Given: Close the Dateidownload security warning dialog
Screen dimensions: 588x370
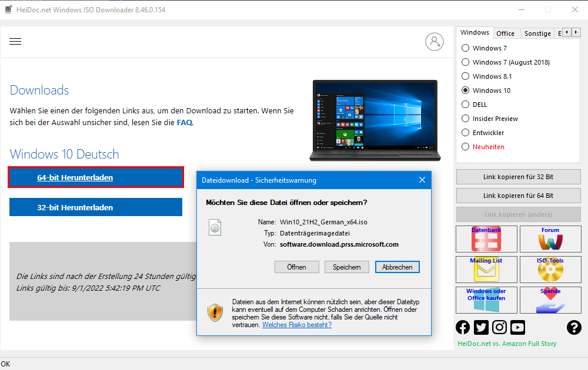Looking at the screenshot, I should coord(422,180).
